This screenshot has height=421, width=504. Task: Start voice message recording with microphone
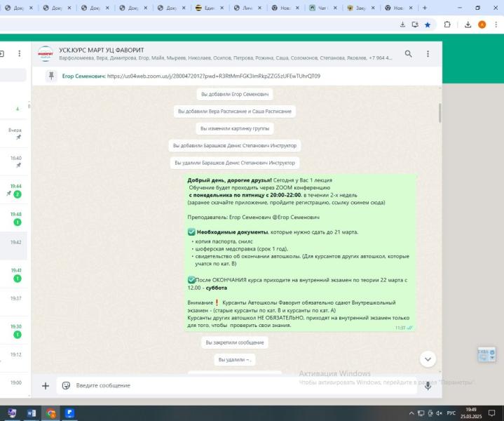[x=428, y=386]
